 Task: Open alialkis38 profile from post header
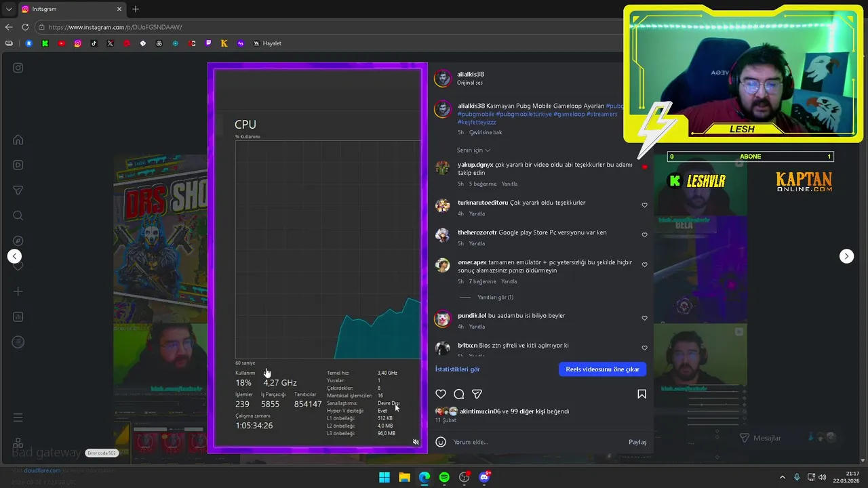tap(471, 75)
